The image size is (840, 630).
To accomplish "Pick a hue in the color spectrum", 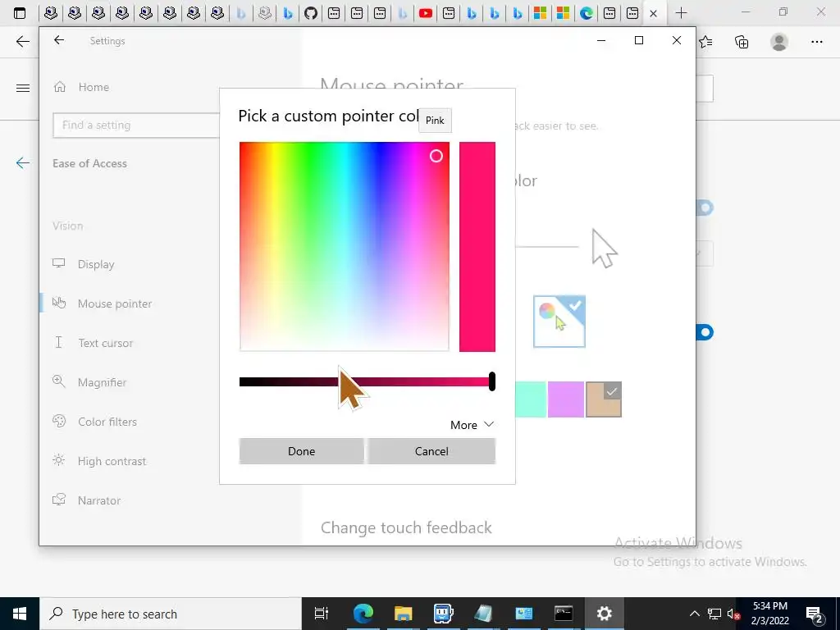I will tap(344, 246).
